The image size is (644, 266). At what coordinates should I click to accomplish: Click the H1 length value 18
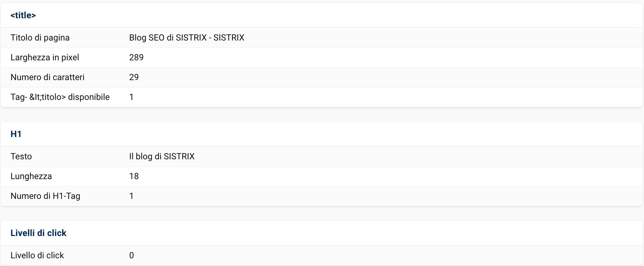(134, 176)
